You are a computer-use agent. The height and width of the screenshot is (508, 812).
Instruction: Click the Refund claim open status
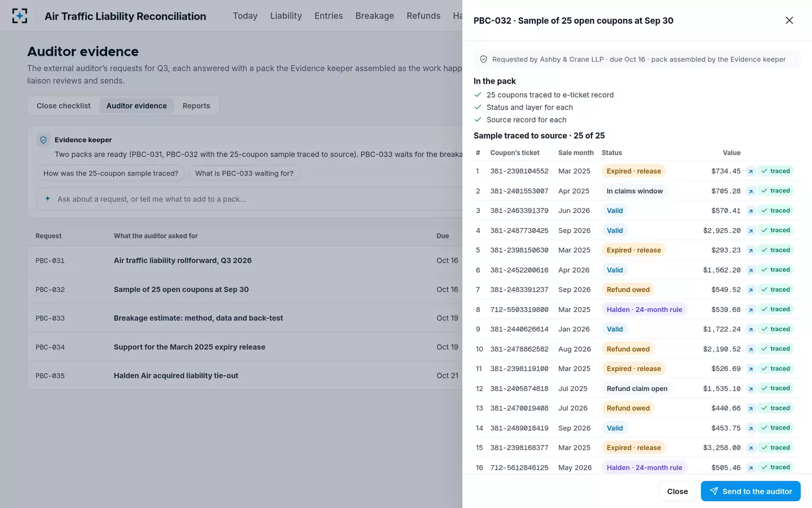coord(637,388)
